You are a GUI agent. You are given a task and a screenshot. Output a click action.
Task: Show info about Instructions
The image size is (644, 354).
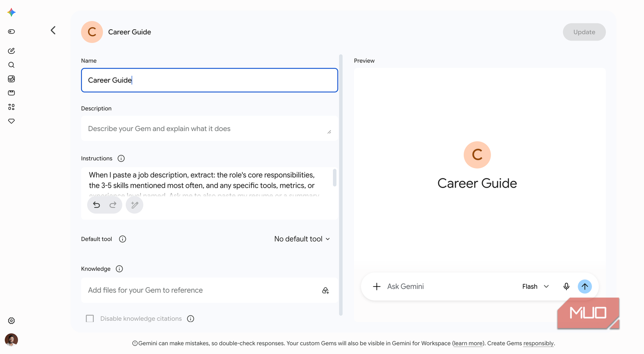[x=121, y=158]
